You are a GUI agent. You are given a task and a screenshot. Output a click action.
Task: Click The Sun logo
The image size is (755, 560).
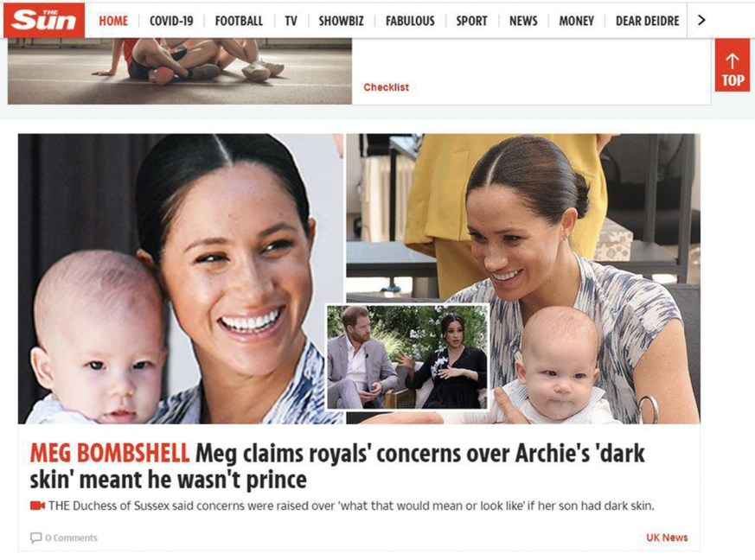coord(44,20)
